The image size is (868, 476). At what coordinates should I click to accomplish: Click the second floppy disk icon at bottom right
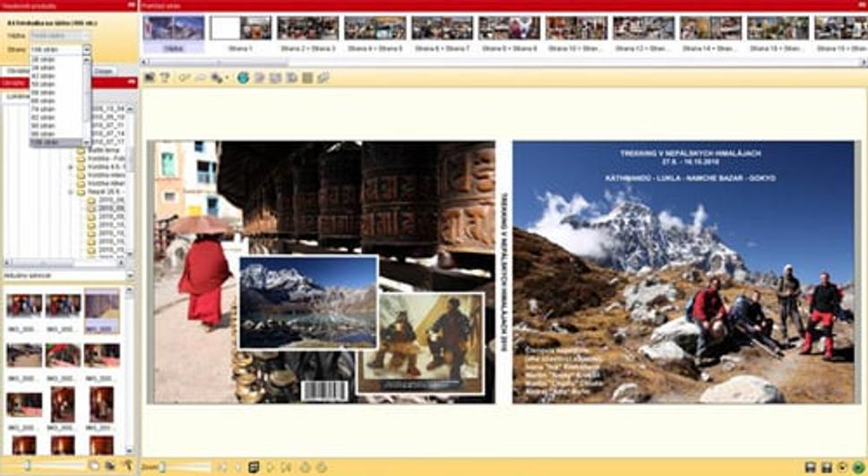click(827, 467)
